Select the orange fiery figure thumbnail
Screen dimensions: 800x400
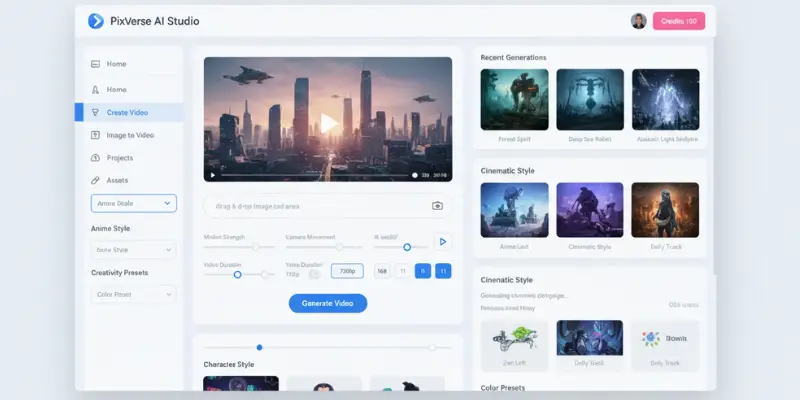pyautogui.click(x=665, y=210)
